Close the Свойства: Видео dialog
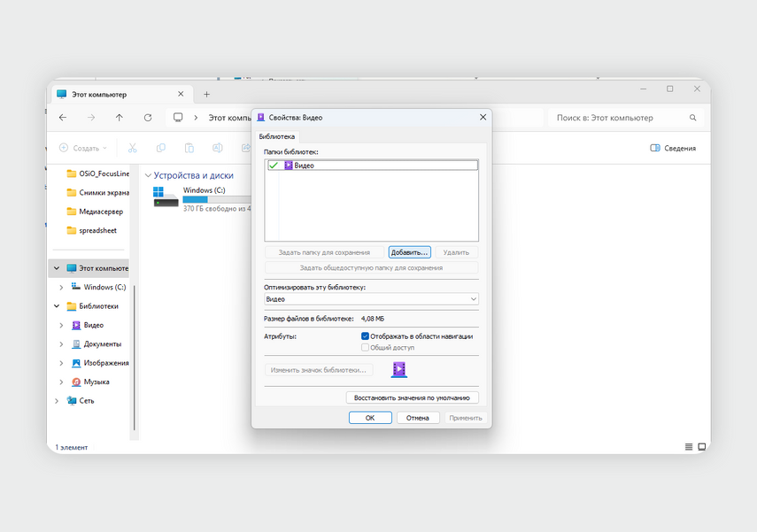 483,118
